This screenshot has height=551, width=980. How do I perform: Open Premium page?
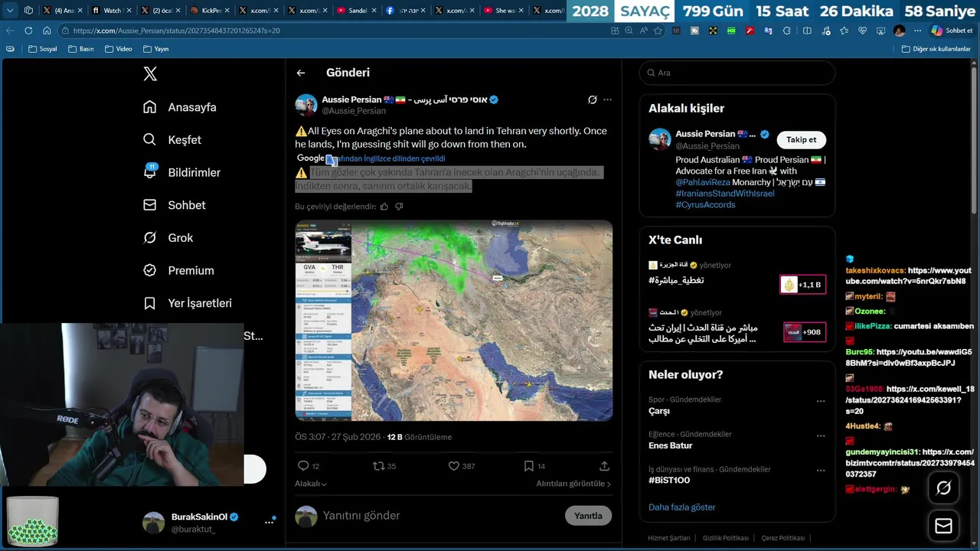(178, 270)
